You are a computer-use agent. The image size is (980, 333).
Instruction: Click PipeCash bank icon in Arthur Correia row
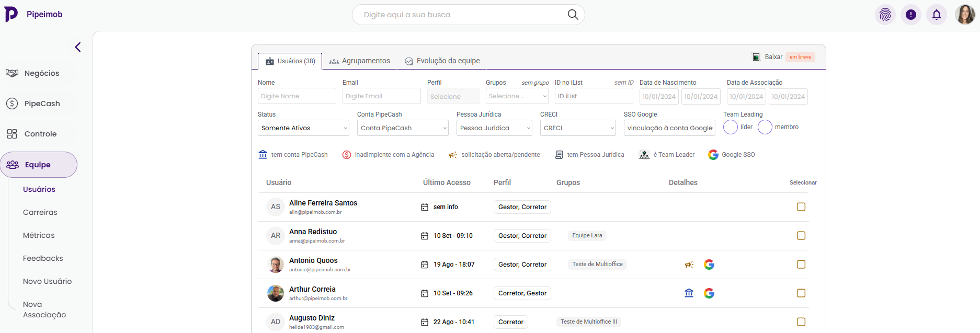point(689,293)
